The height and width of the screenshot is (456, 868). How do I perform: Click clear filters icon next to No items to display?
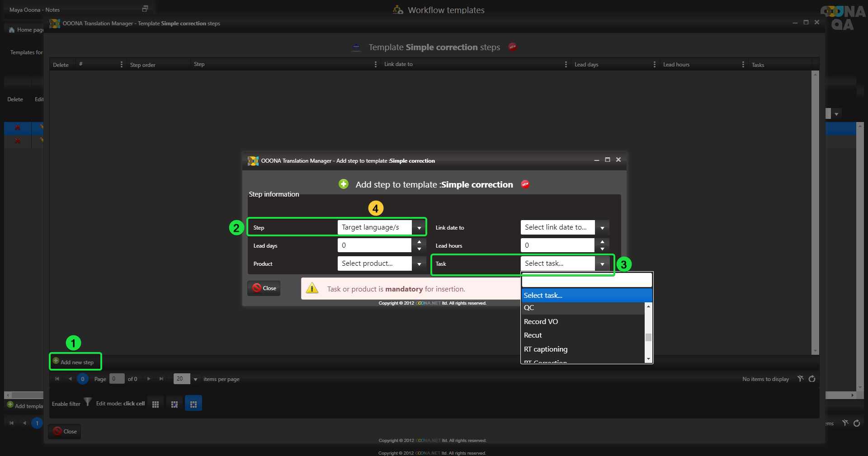click(x=800, y=379)
